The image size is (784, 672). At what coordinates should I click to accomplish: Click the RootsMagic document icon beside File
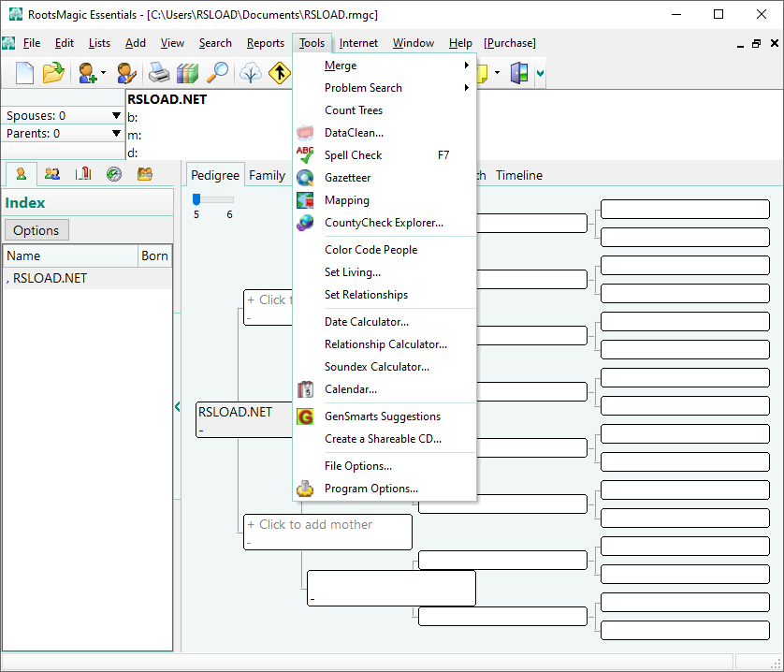(x=8, y=44)
